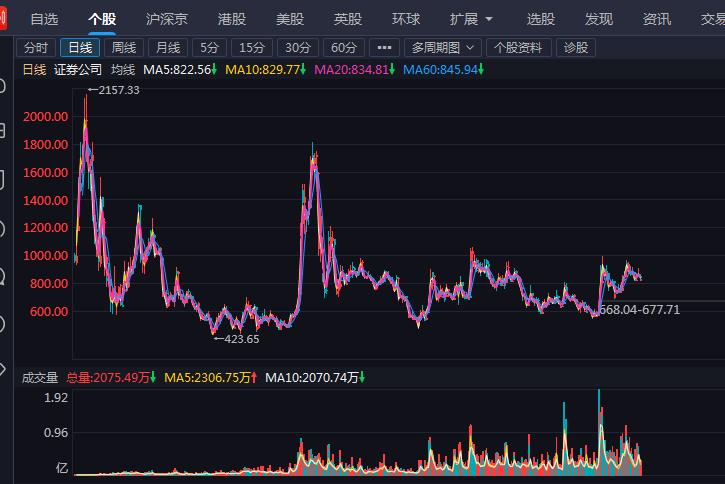This screenshot has height=484, width=725.
Task: Click the MA5:822.56 indicator label
Action: [180, 70]
